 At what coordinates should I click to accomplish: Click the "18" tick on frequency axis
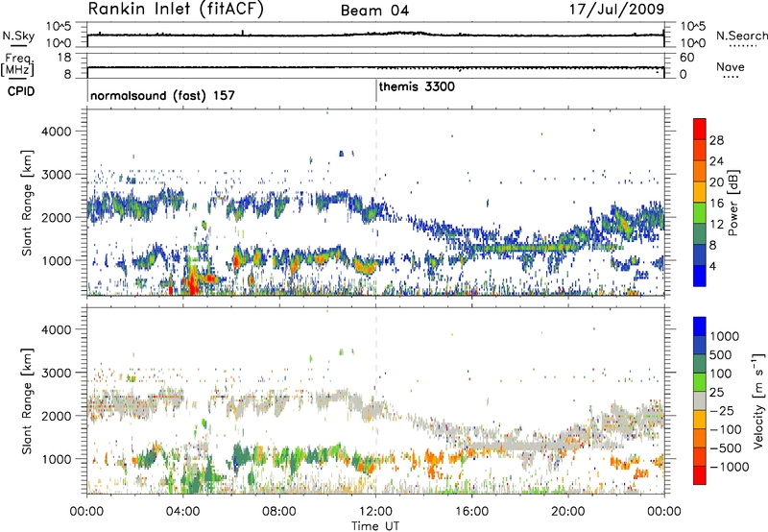coord(64,58)
